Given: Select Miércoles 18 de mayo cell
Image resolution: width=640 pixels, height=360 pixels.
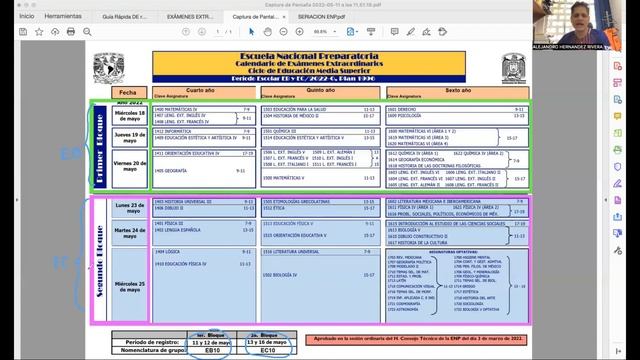Looking at the screenshot, I should point(130,116).
